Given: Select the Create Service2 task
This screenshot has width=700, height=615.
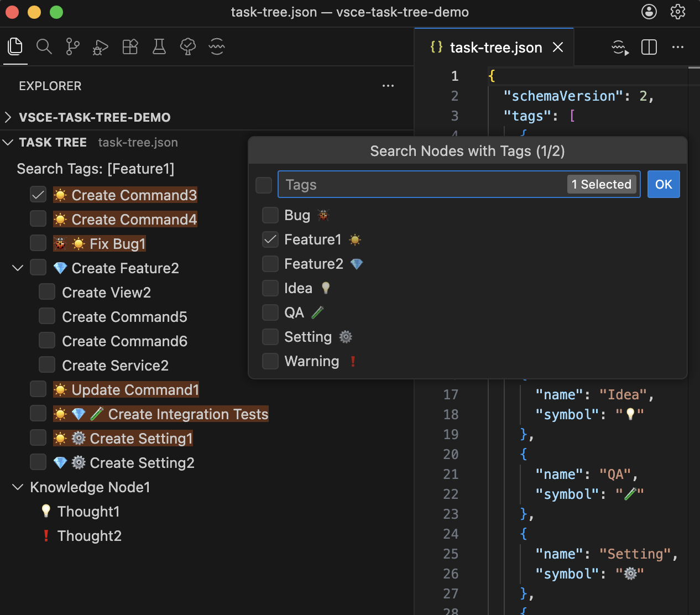Looking at the screenshot, I should pos(115,366).
